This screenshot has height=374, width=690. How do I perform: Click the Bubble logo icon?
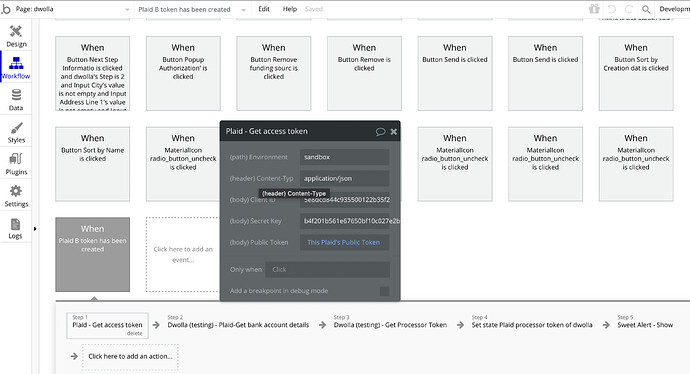point(6,9)
